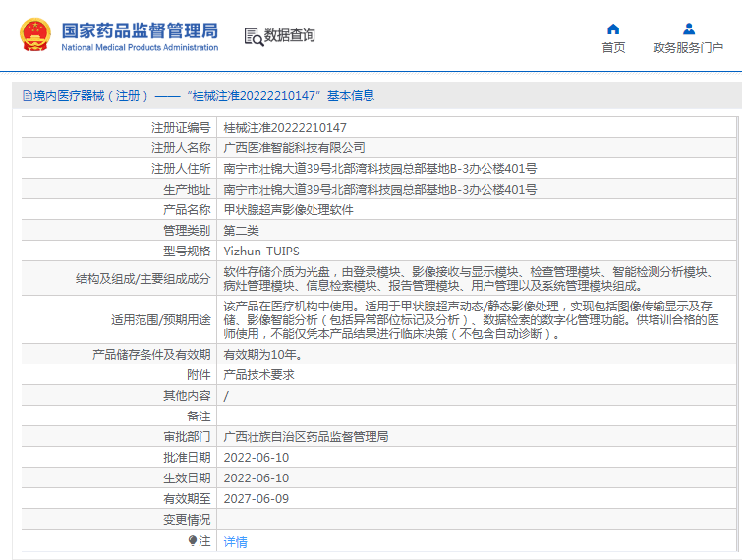Click the 产品名称 label
Screen dimensions: 742x560
187,210
